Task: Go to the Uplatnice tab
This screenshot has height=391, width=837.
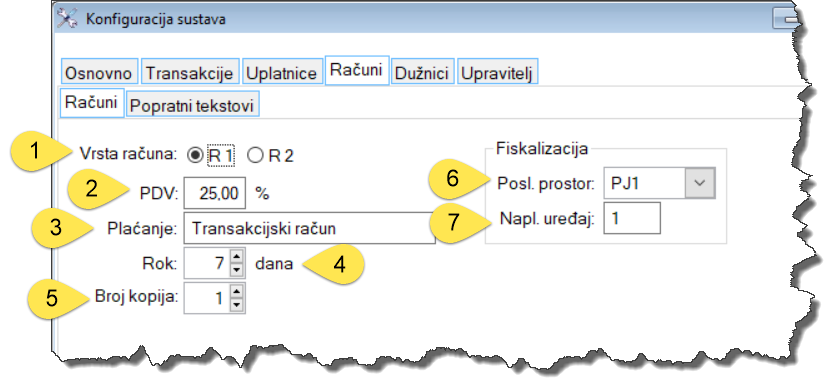Action: tap(283, 72)
